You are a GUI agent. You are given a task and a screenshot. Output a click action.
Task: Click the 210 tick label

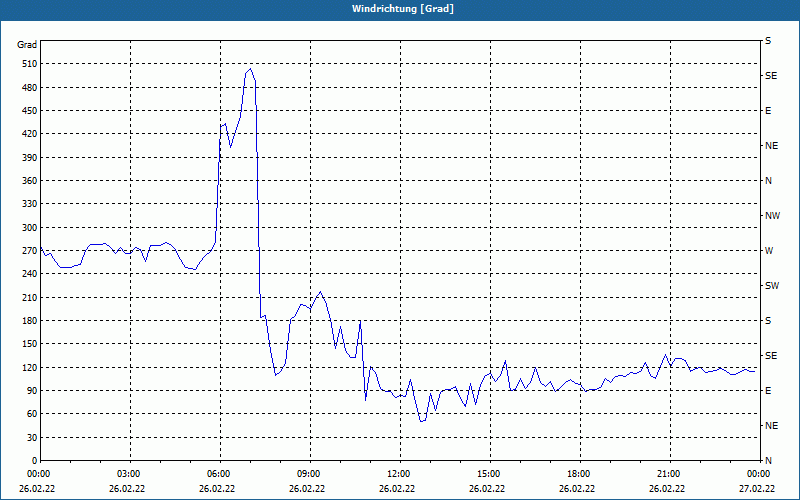point(31,297)
